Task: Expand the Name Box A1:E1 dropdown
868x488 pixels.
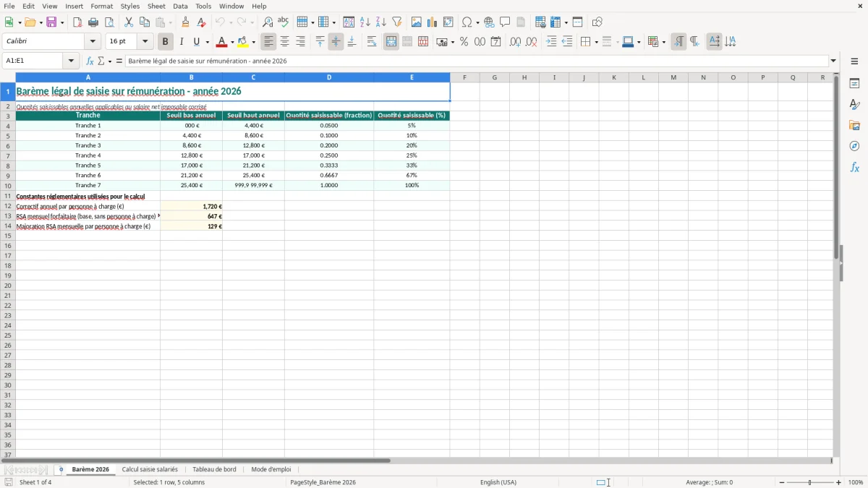Action: (71, 61)
